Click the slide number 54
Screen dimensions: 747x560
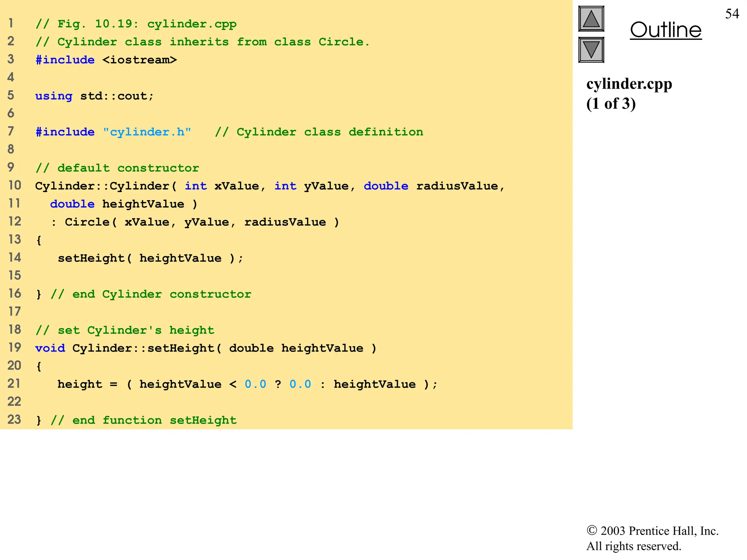(732, 14)
